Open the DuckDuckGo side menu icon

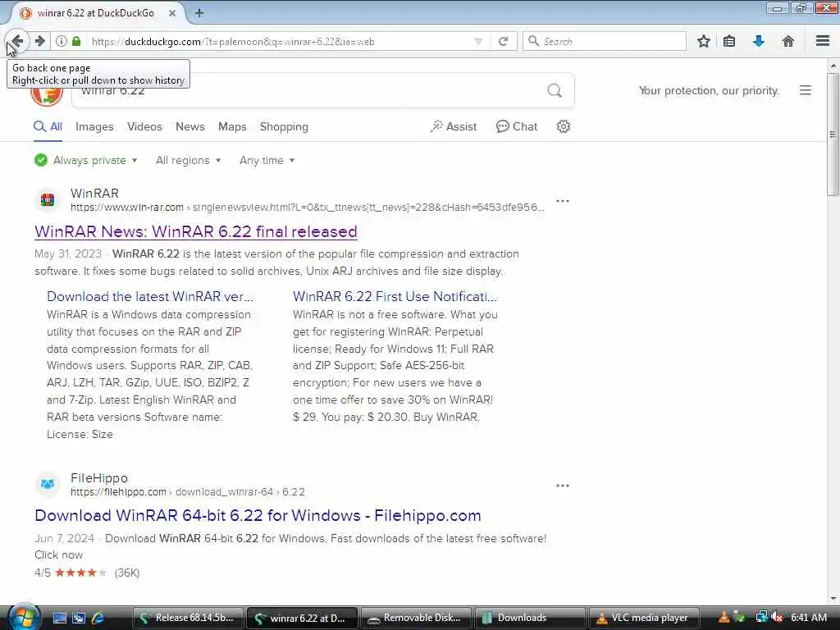pyautogui.click(x=806, y=90)
